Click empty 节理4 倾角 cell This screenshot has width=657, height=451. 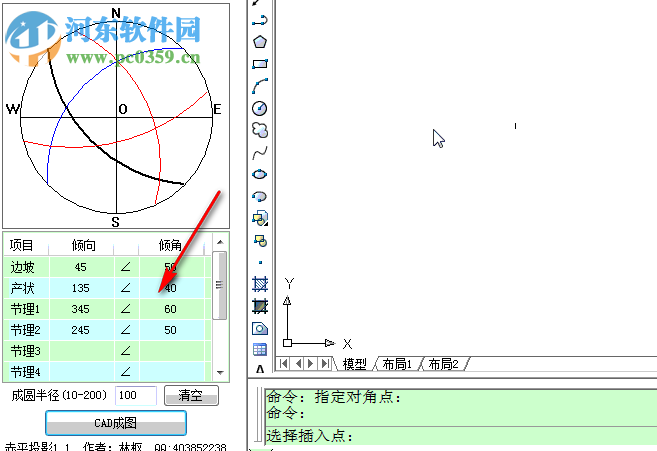click(x=171, y=372)
